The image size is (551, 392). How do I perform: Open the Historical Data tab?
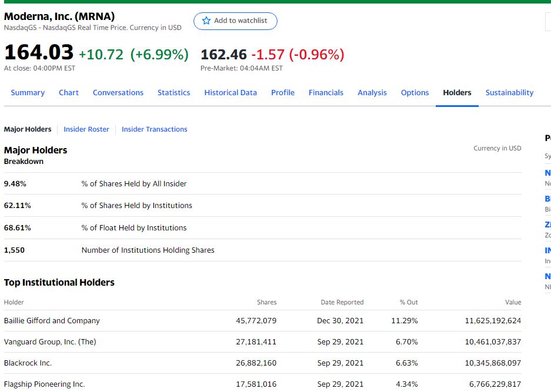click(231, 93)
